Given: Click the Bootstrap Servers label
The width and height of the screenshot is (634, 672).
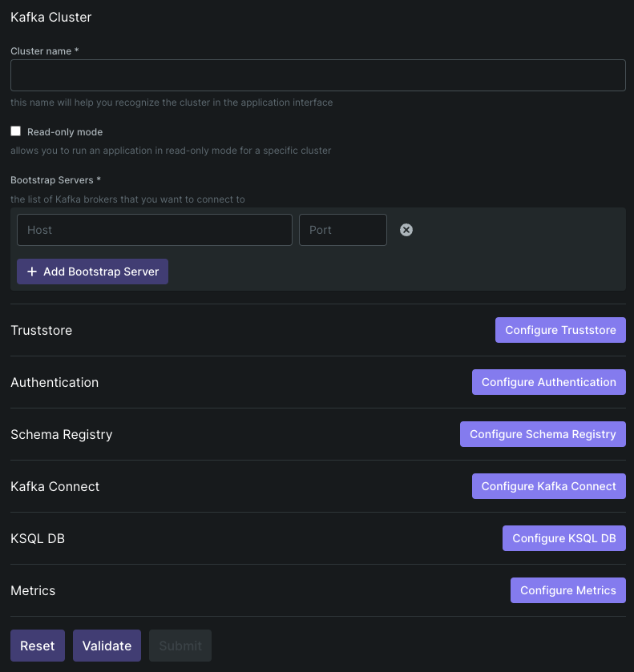Looking at the screenshot, I should coord(56,180).
